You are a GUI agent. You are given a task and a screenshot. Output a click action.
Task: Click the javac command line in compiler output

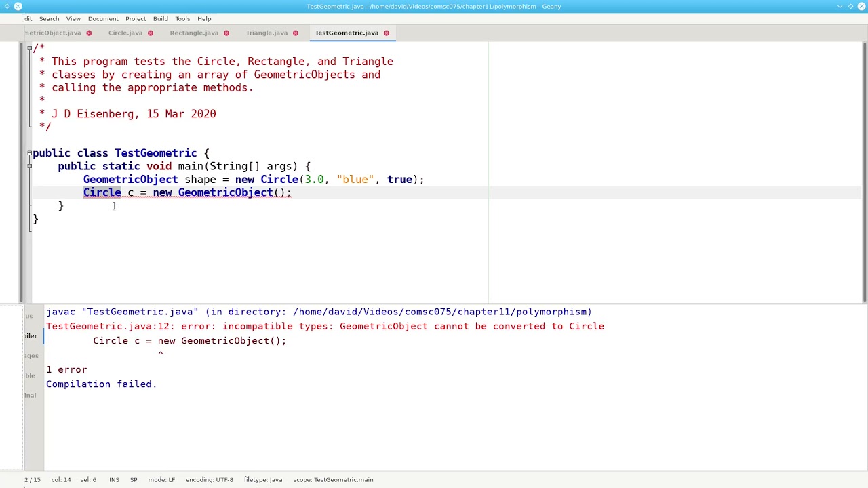tap(319, 312)
